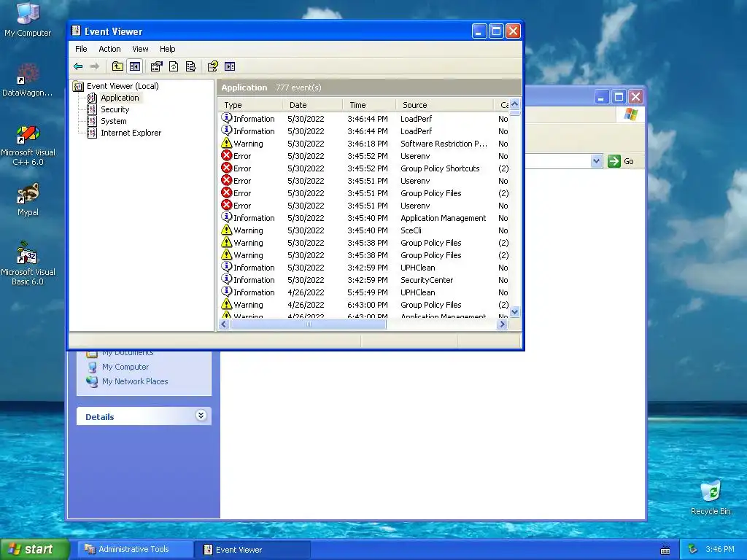Click the event list scroll down arrow
Image resolution: width=747 pixels, height=560 pixels.
[514, 312]
